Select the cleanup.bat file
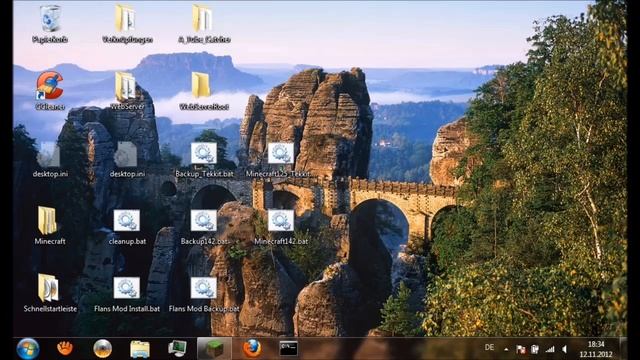Screen dimensions: 640x360 click(127, 227)
